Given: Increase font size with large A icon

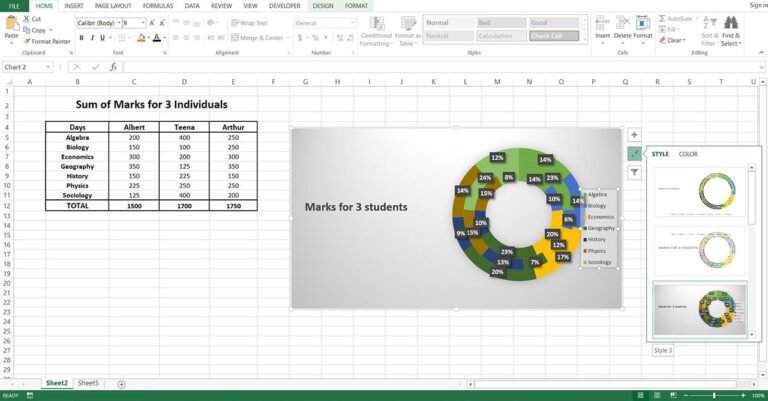Looking at the screenshot, I should click(152, 23).
